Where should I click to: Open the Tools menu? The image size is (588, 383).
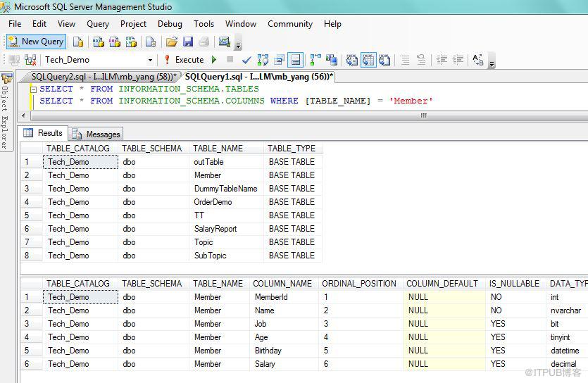tap(204, 24)
